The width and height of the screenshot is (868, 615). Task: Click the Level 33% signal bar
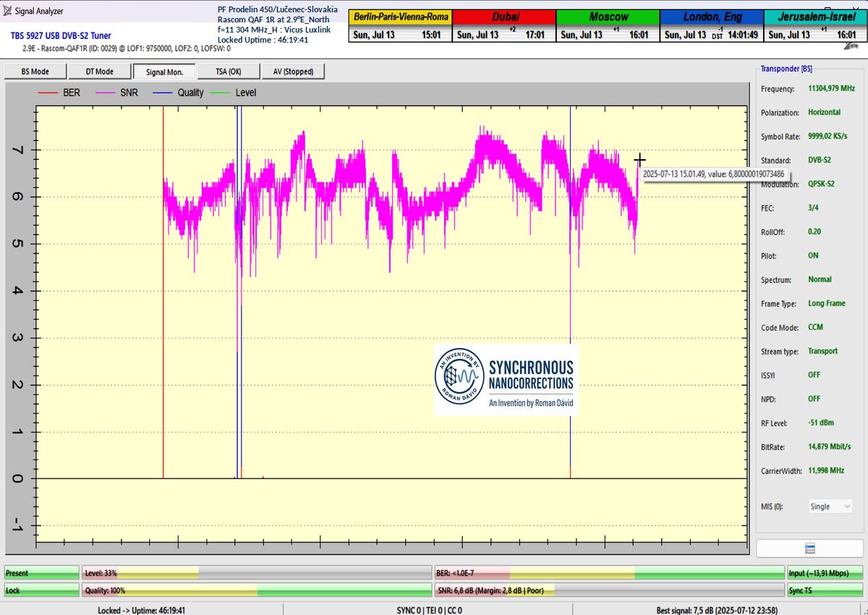(x=256, y=573)
